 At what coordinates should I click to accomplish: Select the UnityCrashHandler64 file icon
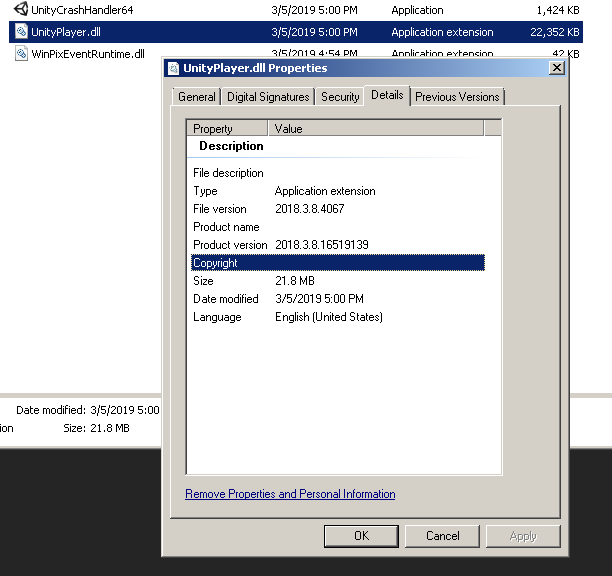tap(21, 9)
